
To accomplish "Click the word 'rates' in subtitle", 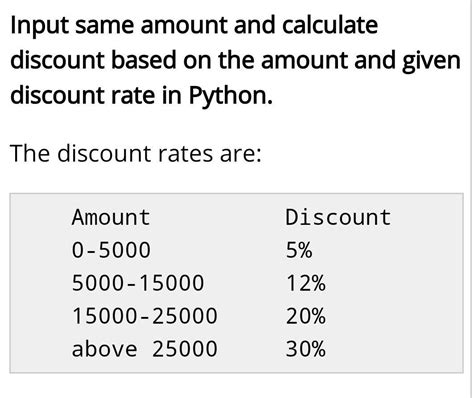I will [185, 154].
